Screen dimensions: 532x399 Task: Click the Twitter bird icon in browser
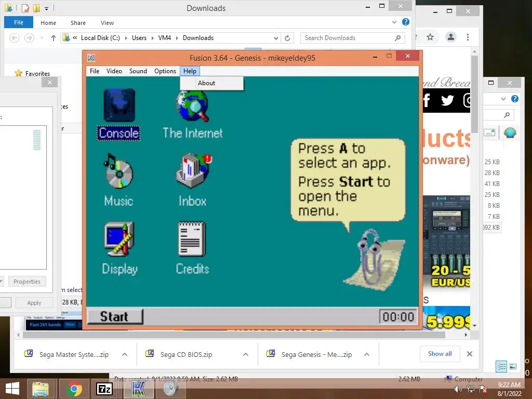pos(447,100)
